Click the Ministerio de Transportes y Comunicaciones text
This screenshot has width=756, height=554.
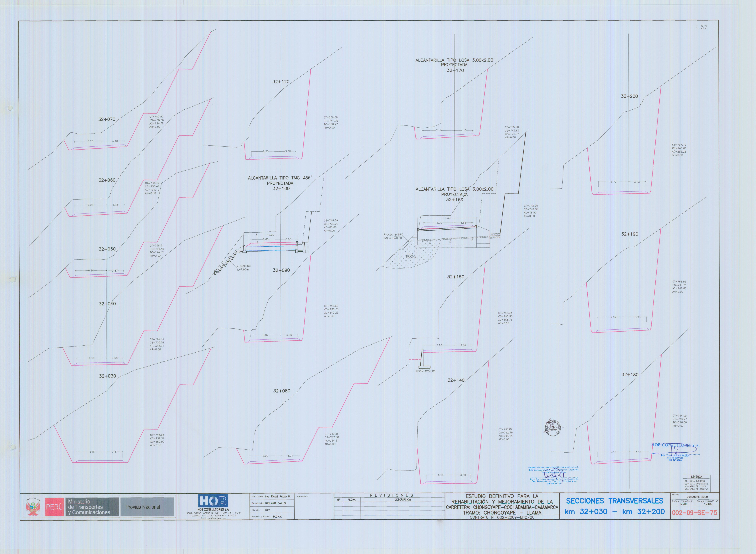click(x=89, y=507)
